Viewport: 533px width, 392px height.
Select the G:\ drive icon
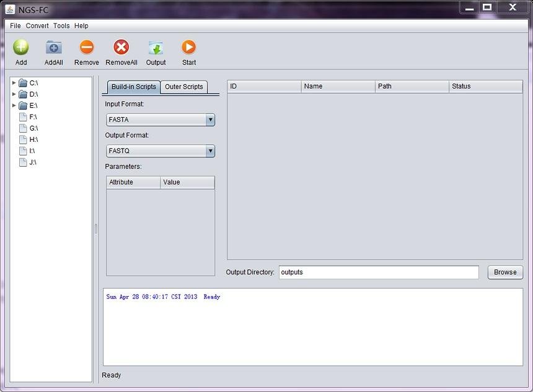[22, 128]
